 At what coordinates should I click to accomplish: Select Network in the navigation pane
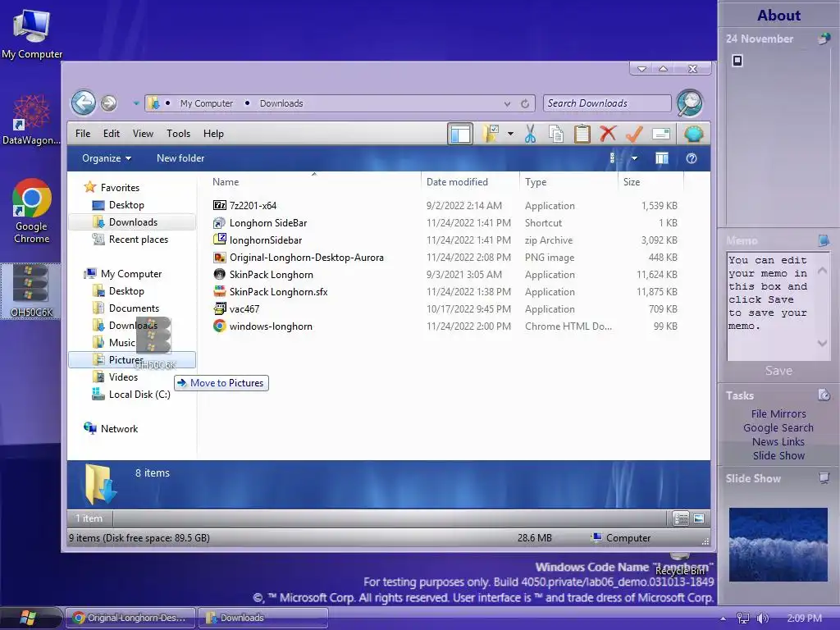(x=119, y=428)
